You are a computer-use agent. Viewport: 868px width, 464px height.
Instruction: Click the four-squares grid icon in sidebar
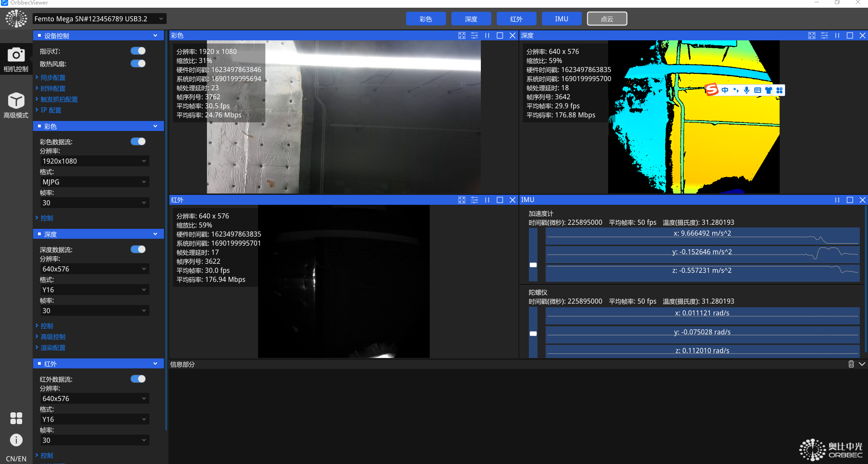point(16,418)
